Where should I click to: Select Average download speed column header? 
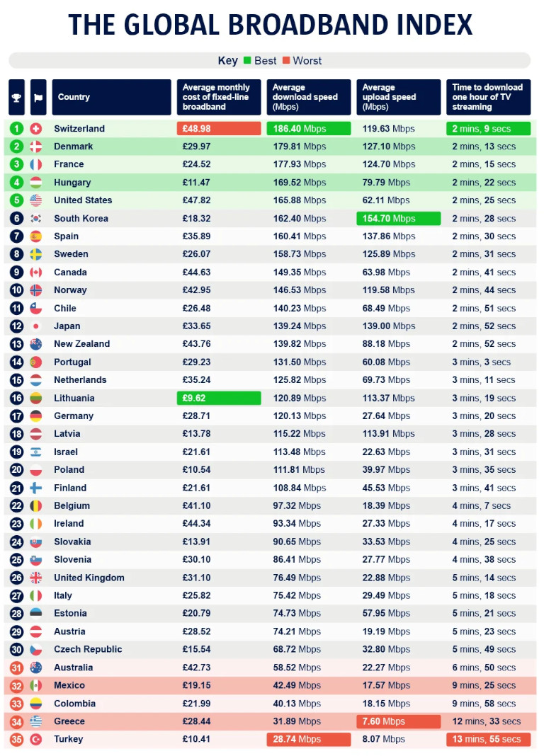click(x=309, y=98)
